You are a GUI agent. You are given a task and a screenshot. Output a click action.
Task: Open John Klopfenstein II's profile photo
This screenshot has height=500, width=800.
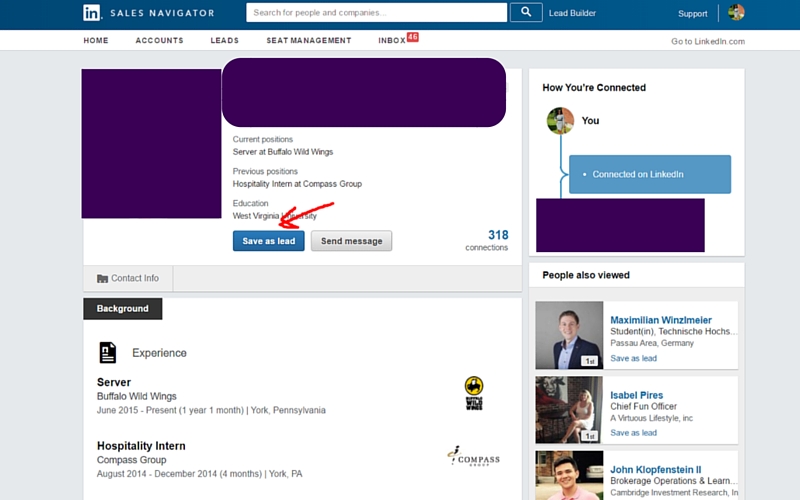click(x=569, y=476)
